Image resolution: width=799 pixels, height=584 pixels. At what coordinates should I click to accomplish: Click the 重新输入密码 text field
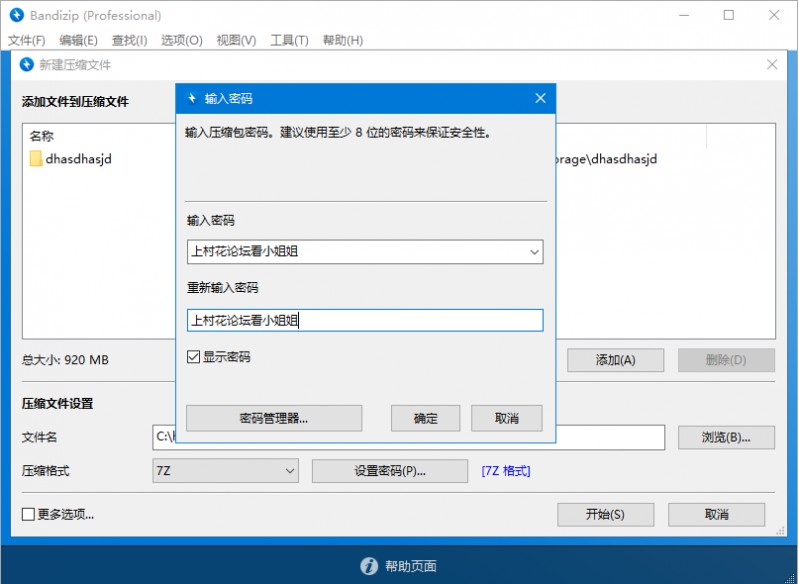(365, 320)
